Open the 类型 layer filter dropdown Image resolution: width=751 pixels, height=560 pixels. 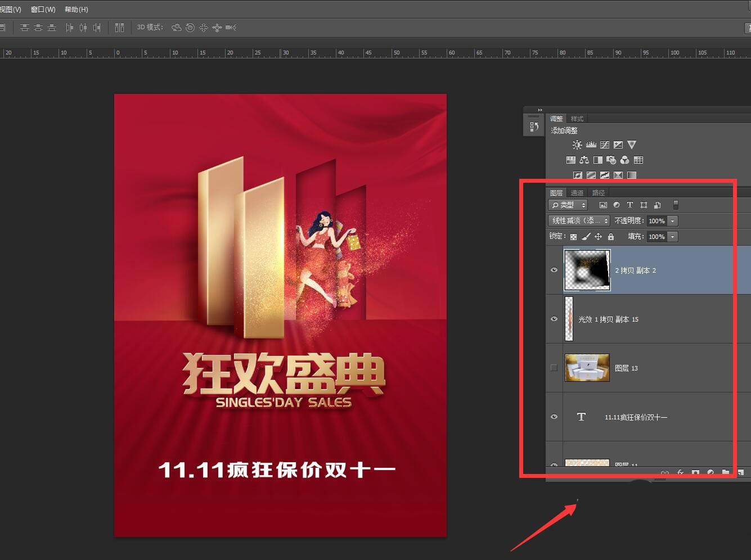tap(568, 205)
